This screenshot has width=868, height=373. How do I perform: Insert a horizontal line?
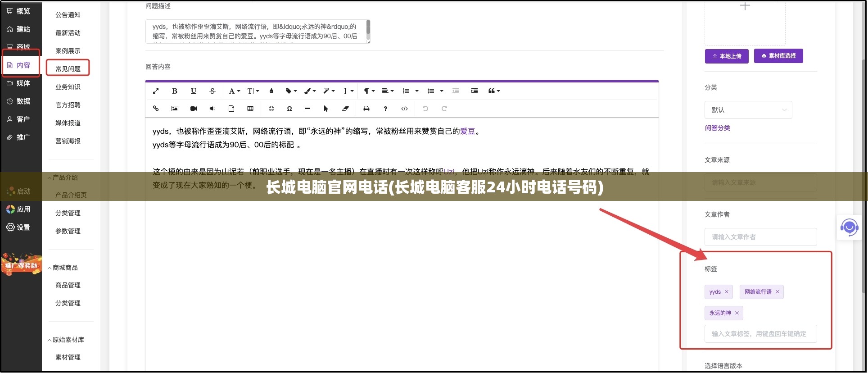pyautogui.click(x=307, y=109)
